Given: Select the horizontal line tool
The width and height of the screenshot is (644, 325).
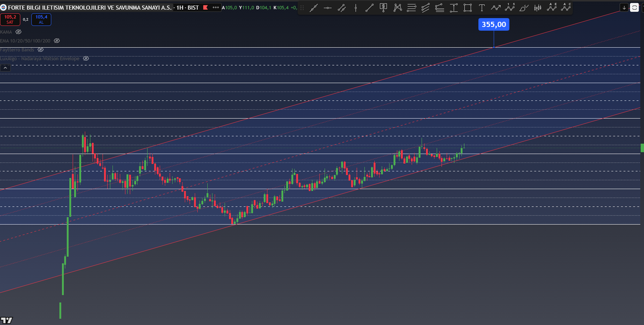Looking at the screenshot, I should [x=328, y=8].
